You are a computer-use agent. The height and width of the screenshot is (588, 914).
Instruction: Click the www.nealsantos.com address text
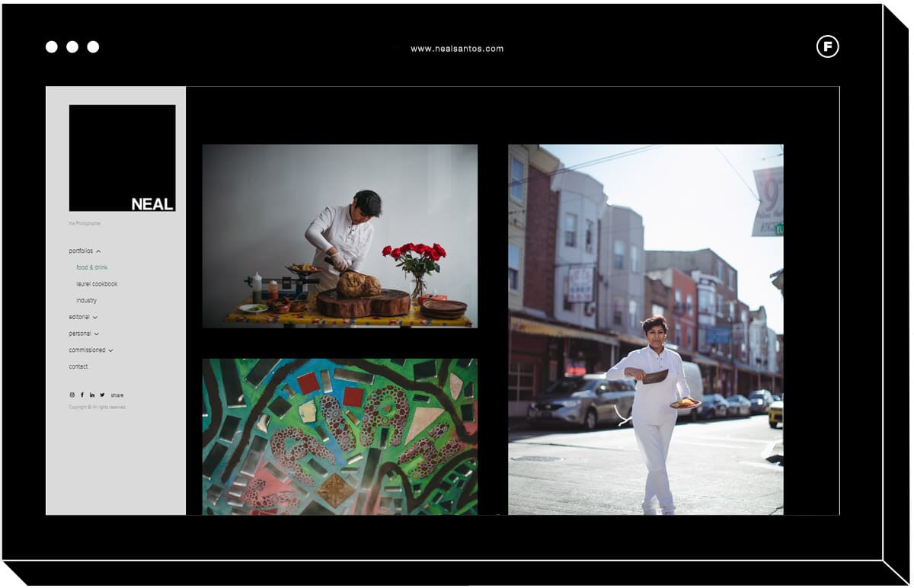[457, 49]
